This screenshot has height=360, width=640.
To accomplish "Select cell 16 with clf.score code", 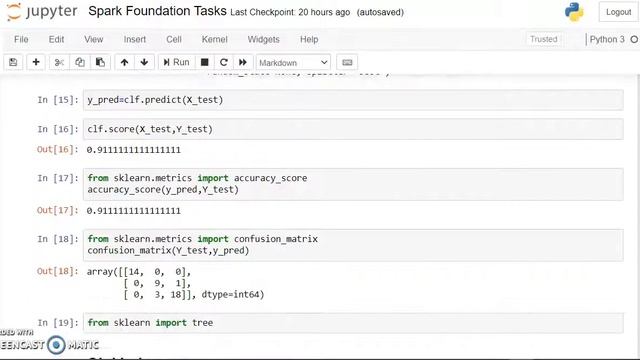I will [x=353, y=129].
